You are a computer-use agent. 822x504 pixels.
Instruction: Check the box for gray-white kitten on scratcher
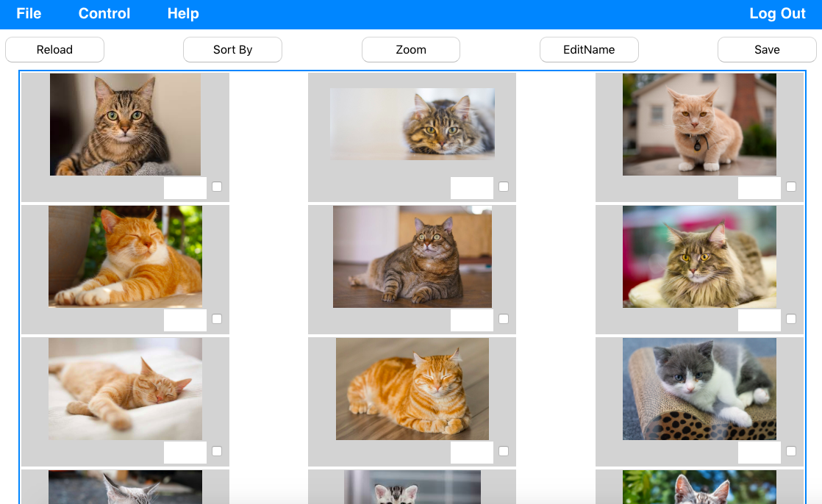click(791, 451)
